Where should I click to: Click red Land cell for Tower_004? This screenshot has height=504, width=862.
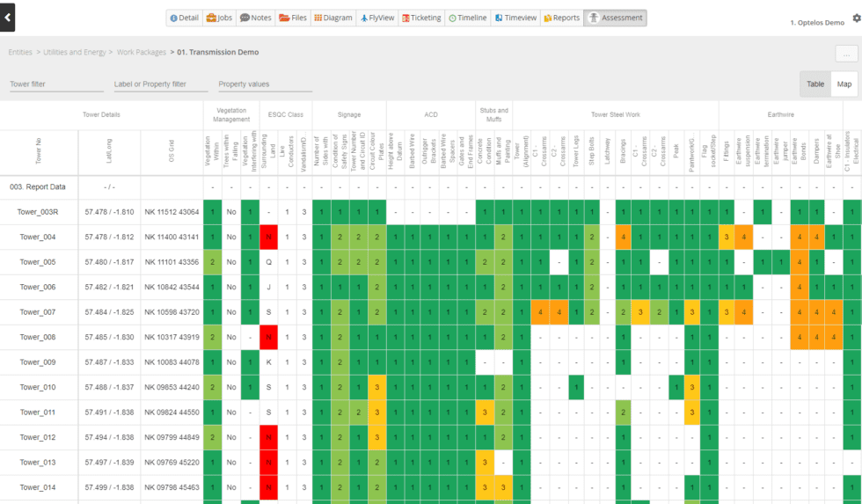[x=268, y=237]
